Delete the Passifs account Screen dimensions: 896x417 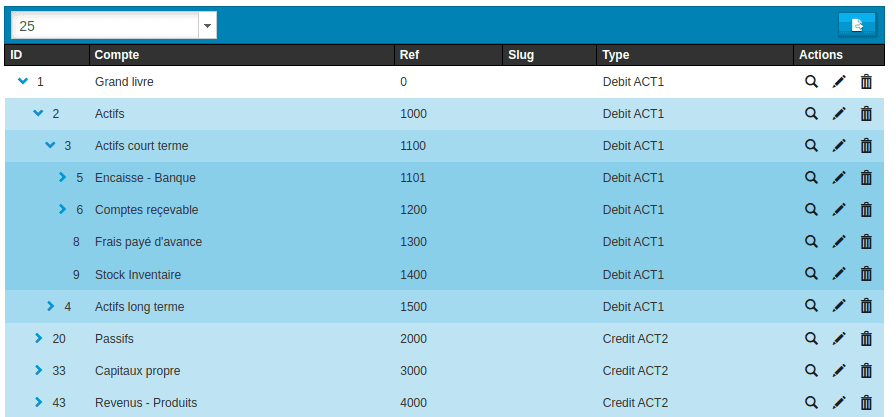(x=866, y=339)
